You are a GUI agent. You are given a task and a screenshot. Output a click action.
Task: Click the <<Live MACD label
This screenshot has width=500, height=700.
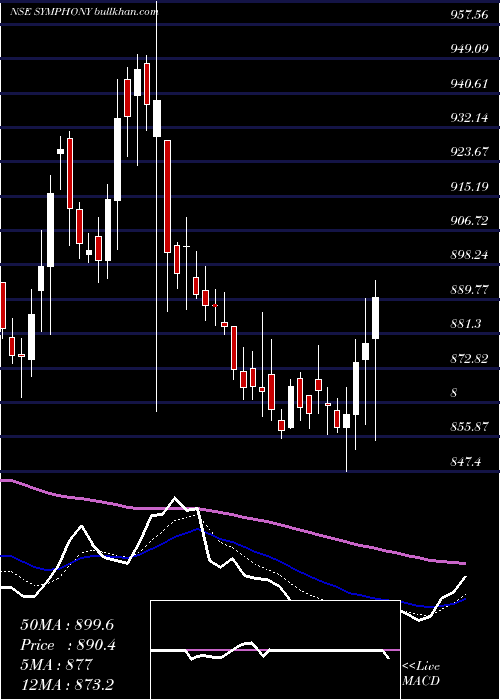point(421,673)
